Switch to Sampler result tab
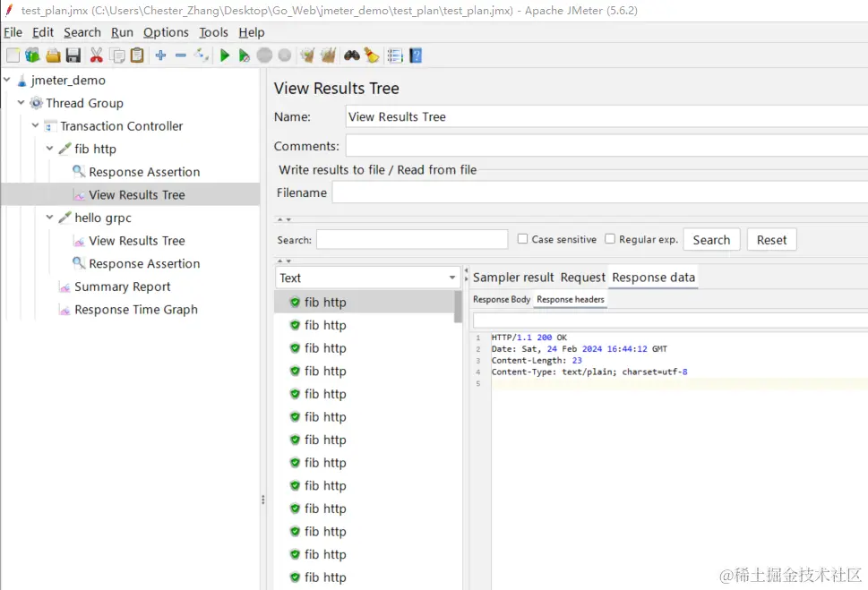The height and width of the screenshot is (590, 868). [513, 278]
